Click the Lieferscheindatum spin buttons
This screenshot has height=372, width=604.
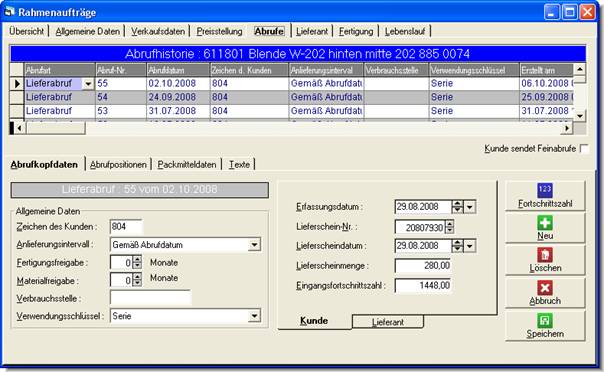pos(457,246)
